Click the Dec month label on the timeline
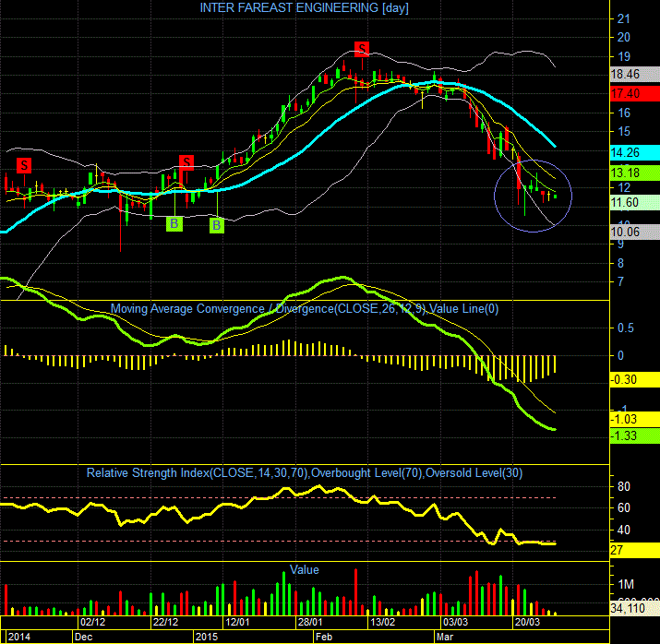660x644 pixels. coord(83,637)
